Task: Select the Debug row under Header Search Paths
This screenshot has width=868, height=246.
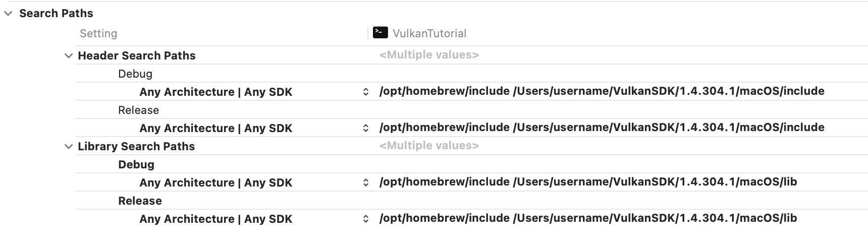Action: (135, 74)
